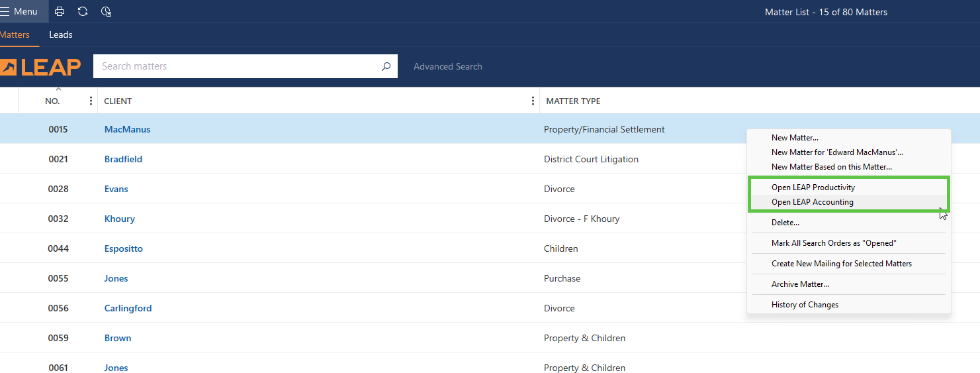Open CLIENT column options (three dots)
Screen dimensions: 980x373
[533, 101]
